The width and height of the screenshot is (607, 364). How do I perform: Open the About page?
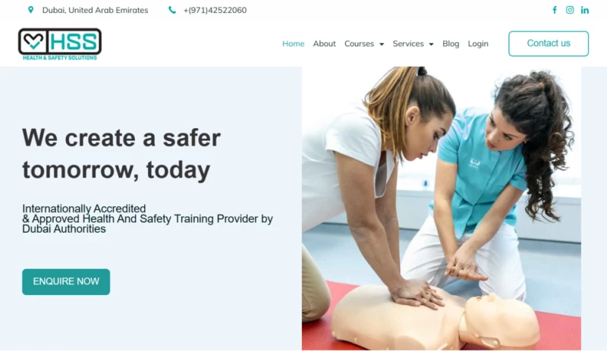pos(324,44)
